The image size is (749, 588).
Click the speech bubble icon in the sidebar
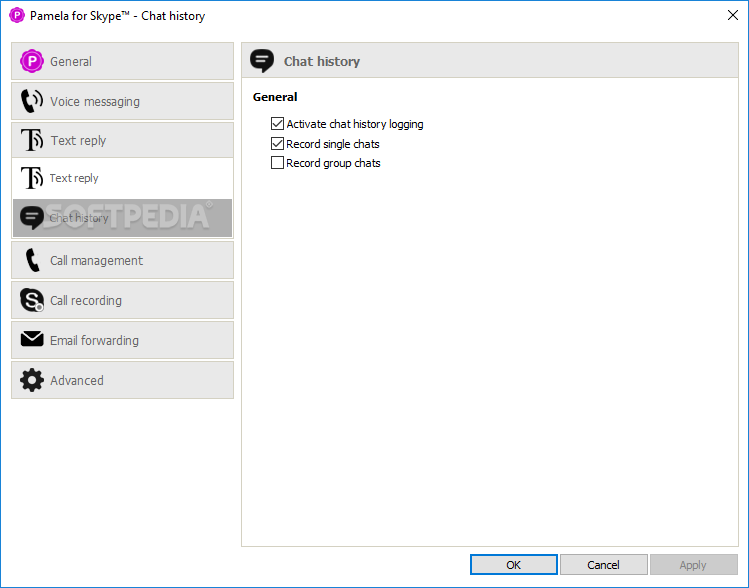coord(32,218)
